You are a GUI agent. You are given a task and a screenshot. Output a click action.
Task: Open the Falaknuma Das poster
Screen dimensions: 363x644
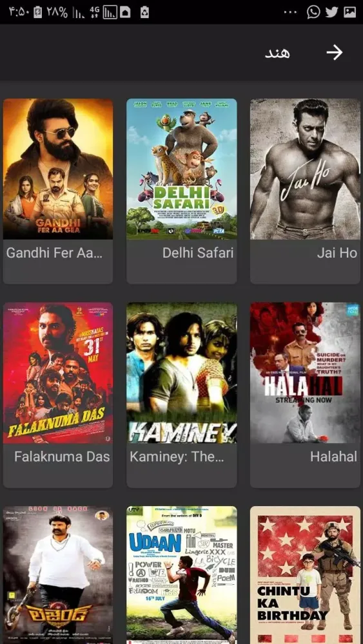tap(58, 373)
